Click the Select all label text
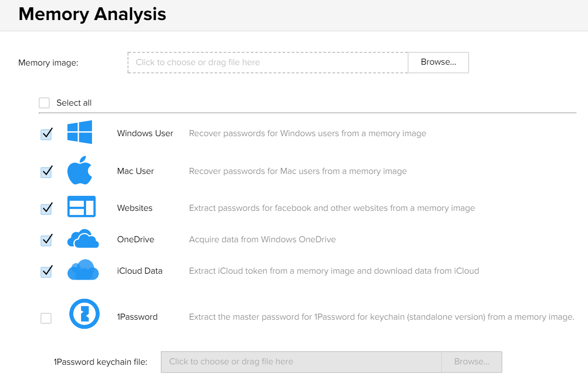The height and width of the screenshot is (383, 588). tap(74, 103)
